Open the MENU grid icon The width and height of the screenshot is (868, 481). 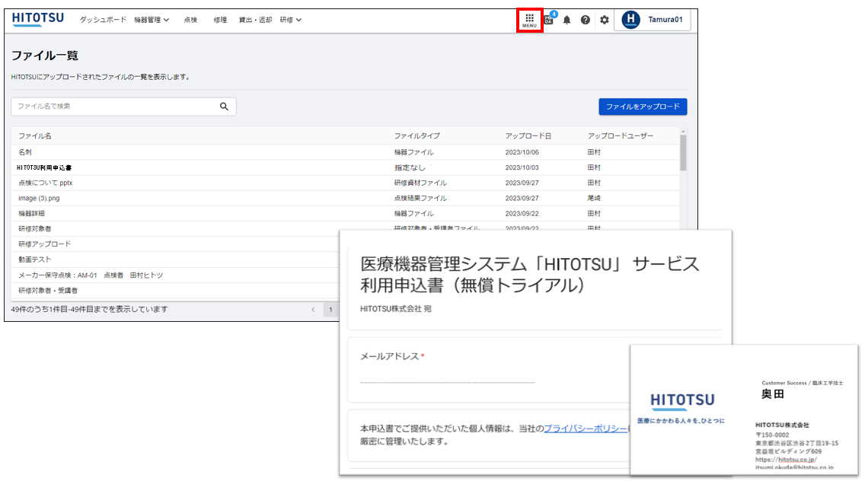[x=529, y=21]
